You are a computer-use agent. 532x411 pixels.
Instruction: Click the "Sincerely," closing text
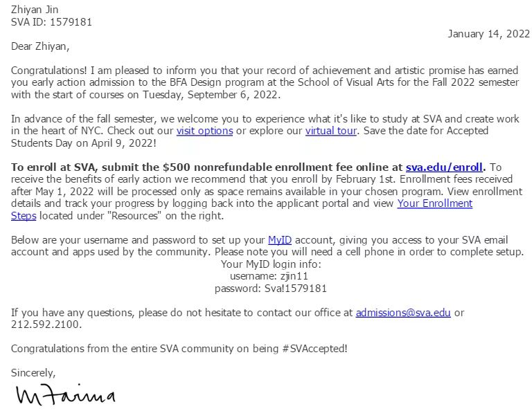coord(33,373)
